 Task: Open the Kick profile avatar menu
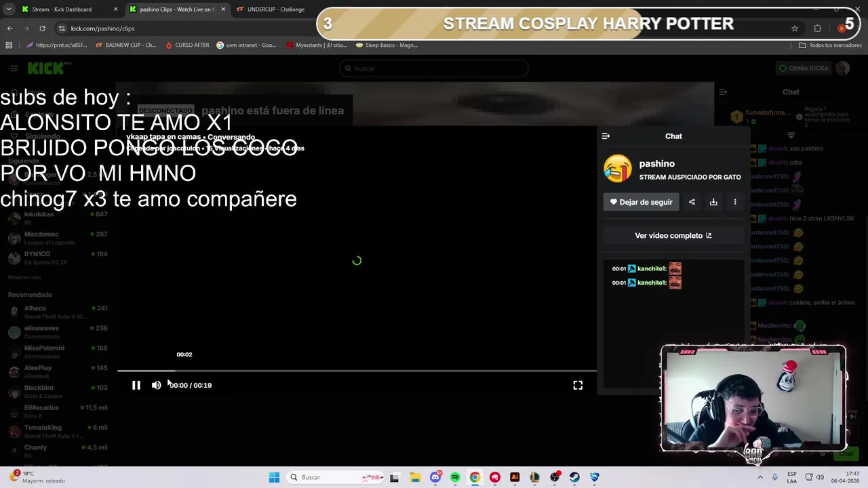[842, 68]
